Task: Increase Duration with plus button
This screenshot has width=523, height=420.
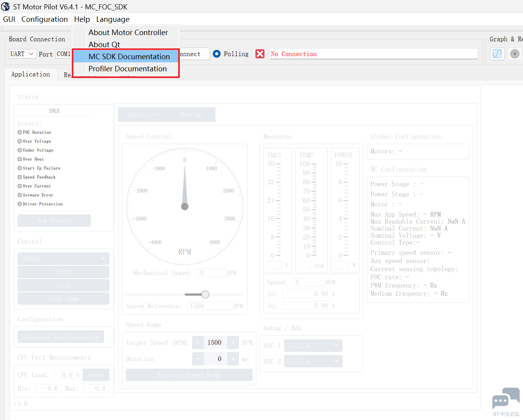Action: [x=233, y=359]
